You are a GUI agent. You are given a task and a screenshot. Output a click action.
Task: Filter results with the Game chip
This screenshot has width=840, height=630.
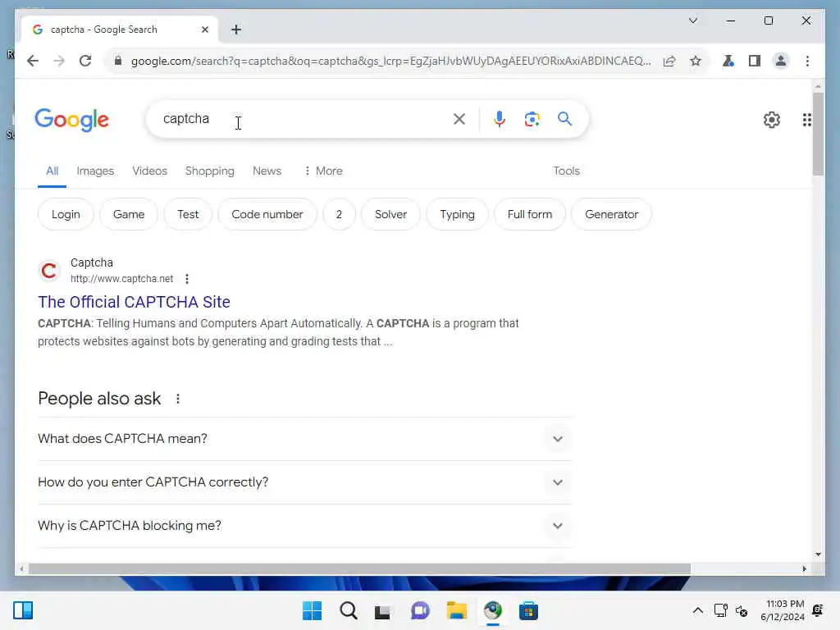[x=129, y=214]
